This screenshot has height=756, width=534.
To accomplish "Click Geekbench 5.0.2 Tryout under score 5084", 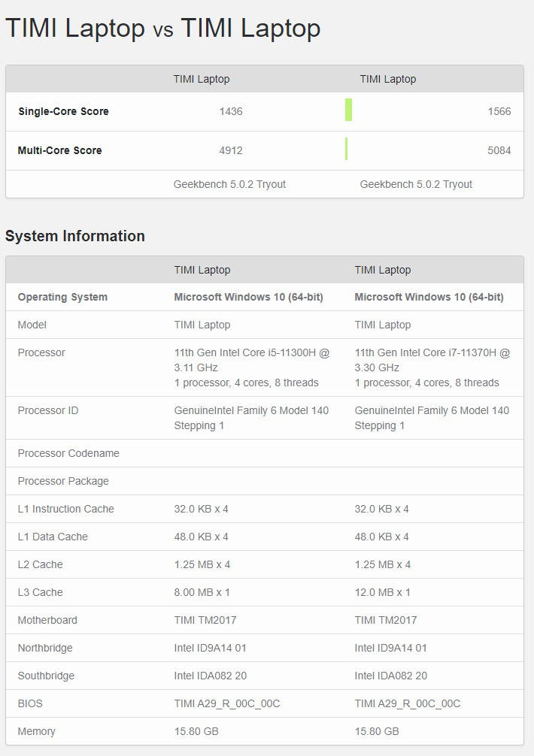I will [x=416, y=184].
